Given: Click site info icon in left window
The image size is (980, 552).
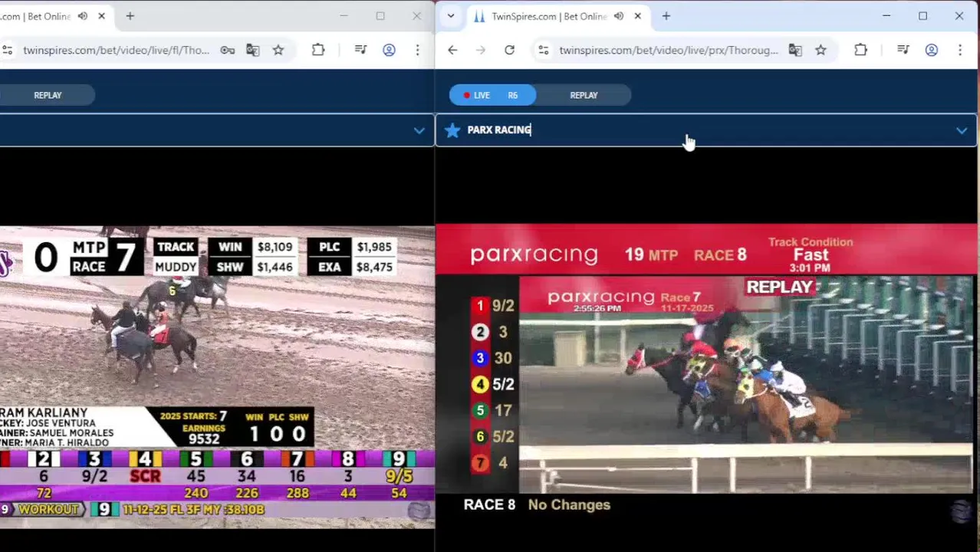Looking at the screenshot, I should pyautogui.click(x=7, y=50).
